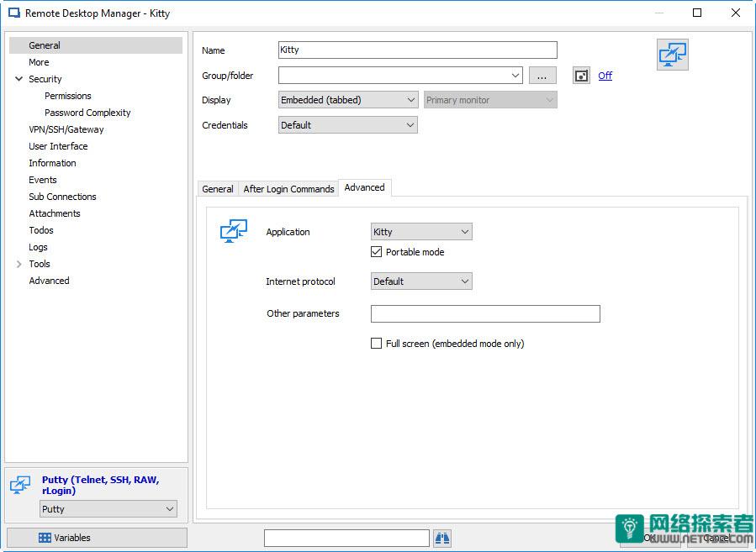Select General in the sidebar

coord(96,45)
